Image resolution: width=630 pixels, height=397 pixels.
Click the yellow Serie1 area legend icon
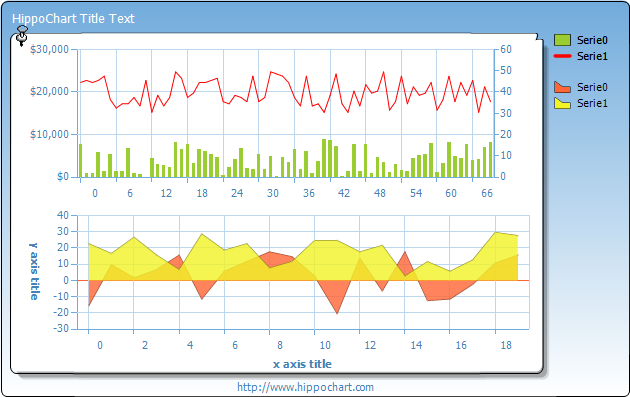562,103
